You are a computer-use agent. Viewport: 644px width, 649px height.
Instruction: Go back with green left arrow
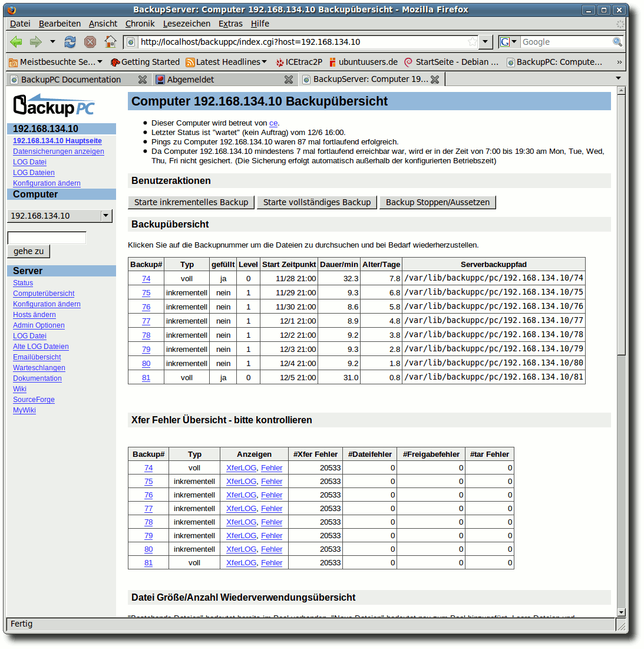(x=16, y=42)
